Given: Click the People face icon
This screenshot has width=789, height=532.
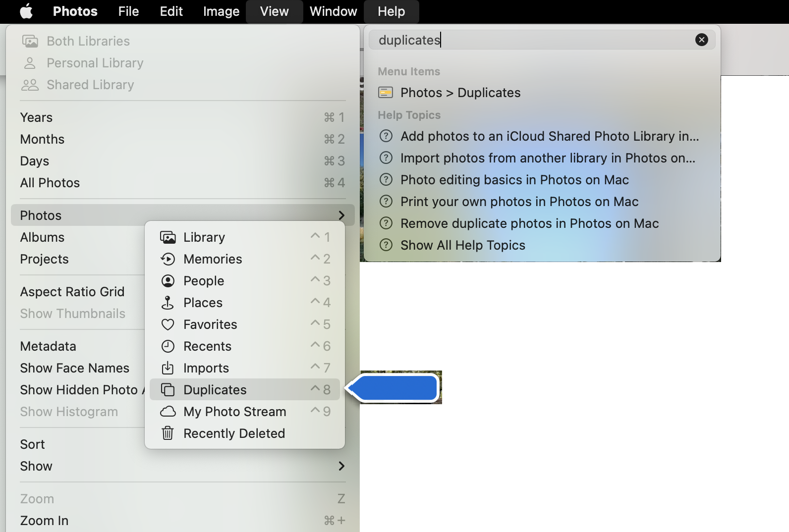Looking at the screenshot, I should click(168, 281).
